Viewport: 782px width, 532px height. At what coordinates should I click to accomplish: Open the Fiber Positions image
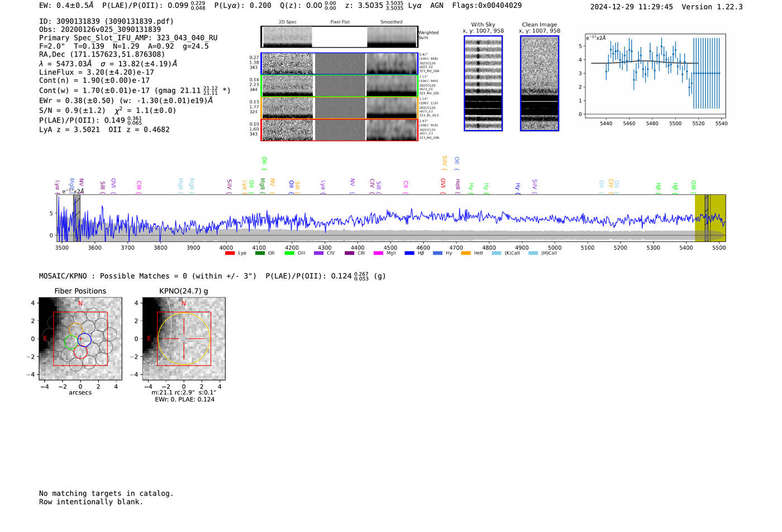point(80,338)
